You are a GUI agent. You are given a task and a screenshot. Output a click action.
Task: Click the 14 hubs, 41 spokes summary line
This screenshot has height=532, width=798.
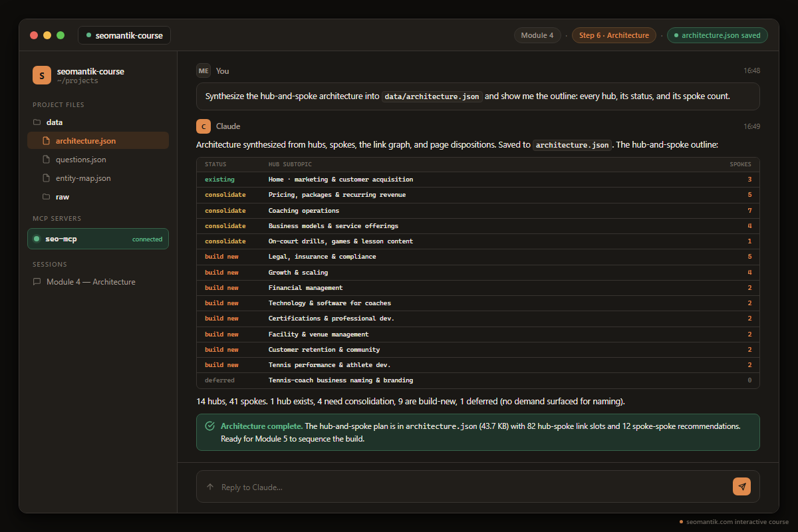[410, 402]
